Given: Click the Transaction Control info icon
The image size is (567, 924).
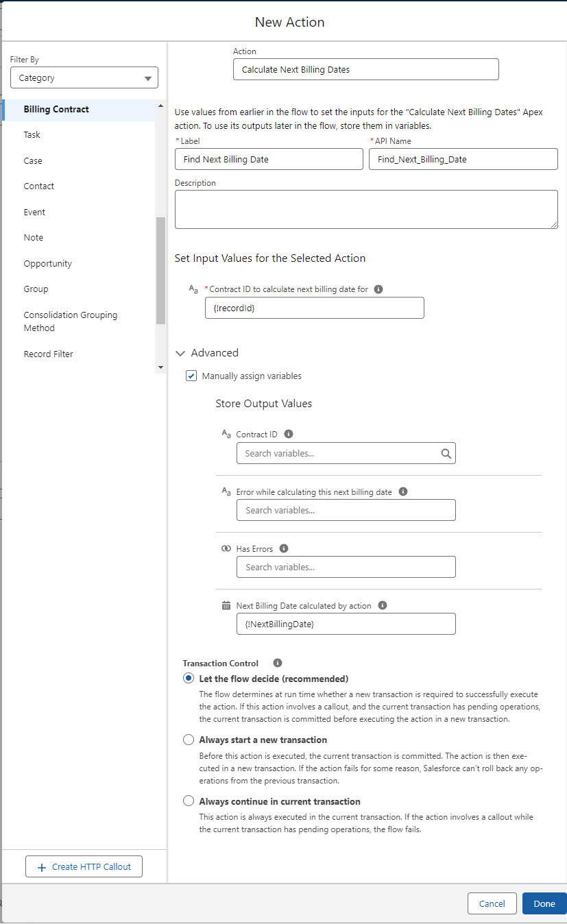Looking at the screenshot, I should click(278, 663).
